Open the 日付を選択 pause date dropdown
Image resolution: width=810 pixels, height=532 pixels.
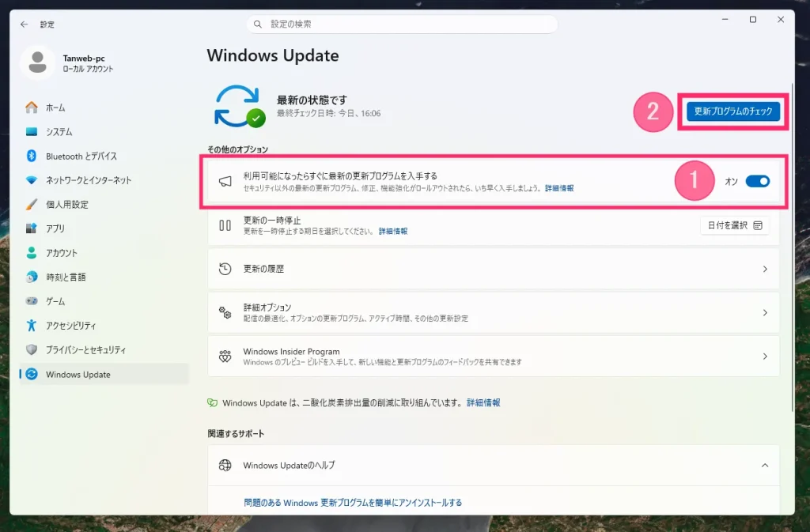tap(735, 225)
